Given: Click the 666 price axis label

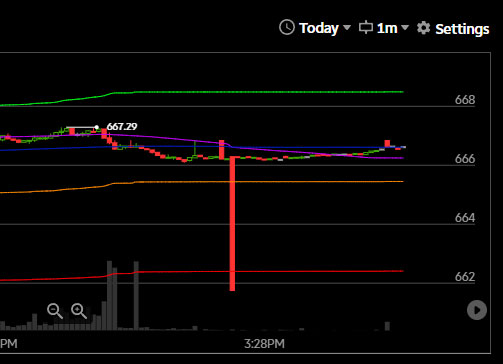Looking at the screenshot, I should (x=465, y=159).
